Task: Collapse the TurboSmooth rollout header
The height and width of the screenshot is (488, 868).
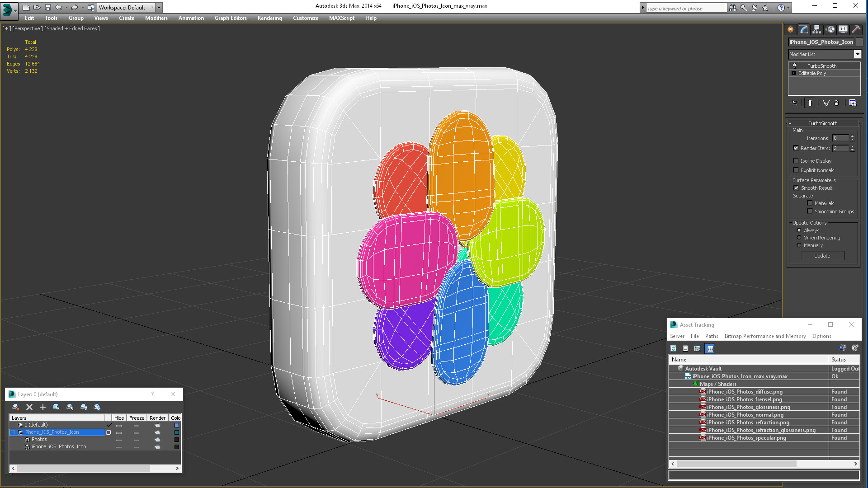Action: [823, 123]
